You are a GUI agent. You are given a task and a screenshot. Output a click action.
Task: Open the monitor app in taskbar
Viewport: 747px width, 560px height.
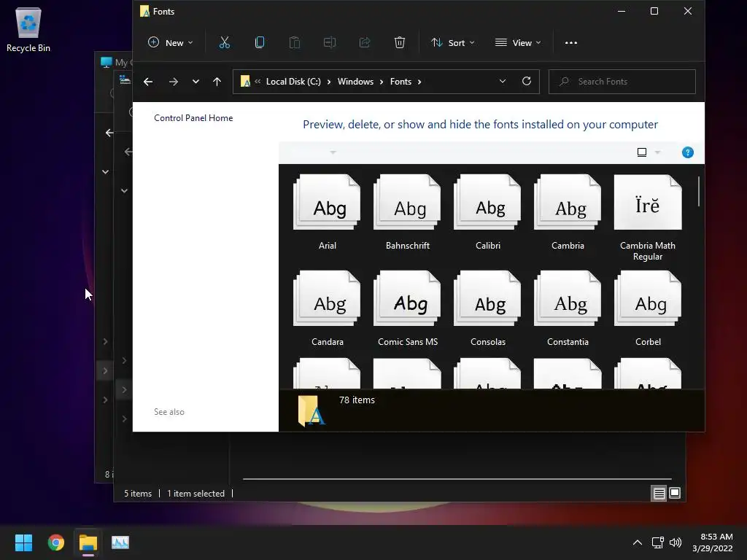coord(120,542)
